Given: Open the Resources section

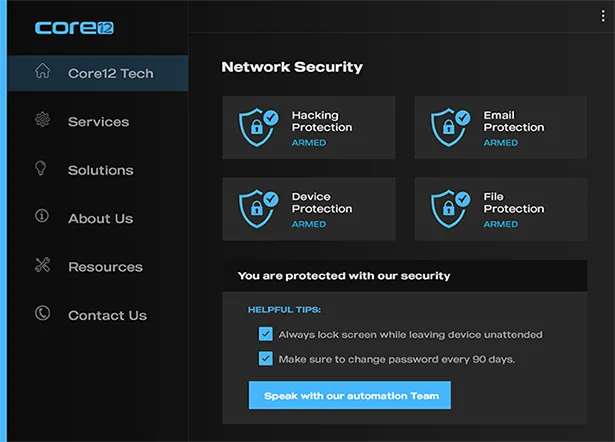Looking at the screenshot, I should (x=98, y=267).
